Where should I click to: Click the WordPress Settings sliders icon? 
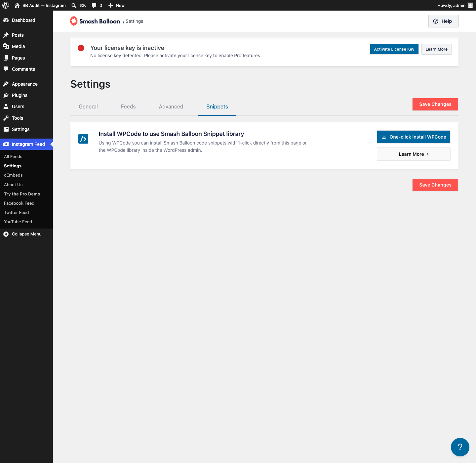click(x=6, y=129)
